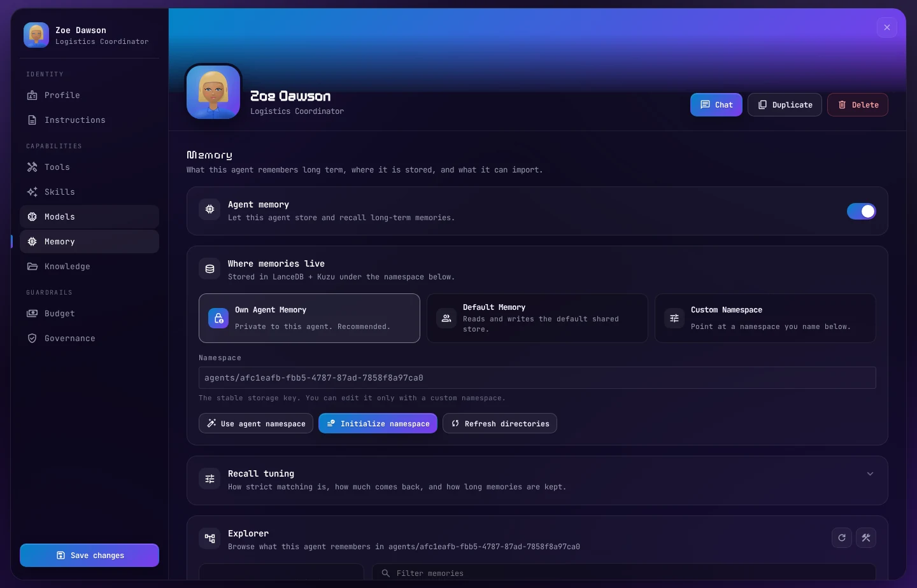Expand the Recall tuning section chevron
This screenshot has height=588, width=917.
(x=870, y=474)
